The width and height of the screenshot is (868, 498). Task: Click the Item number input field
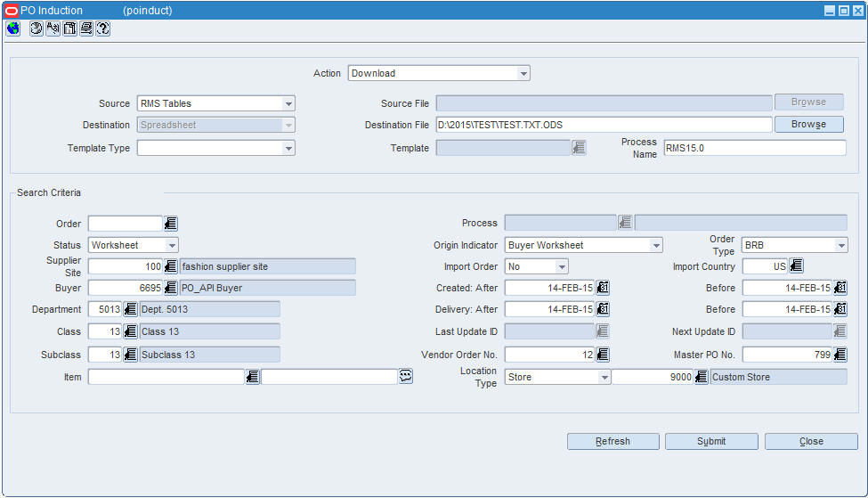click(166, 377)
